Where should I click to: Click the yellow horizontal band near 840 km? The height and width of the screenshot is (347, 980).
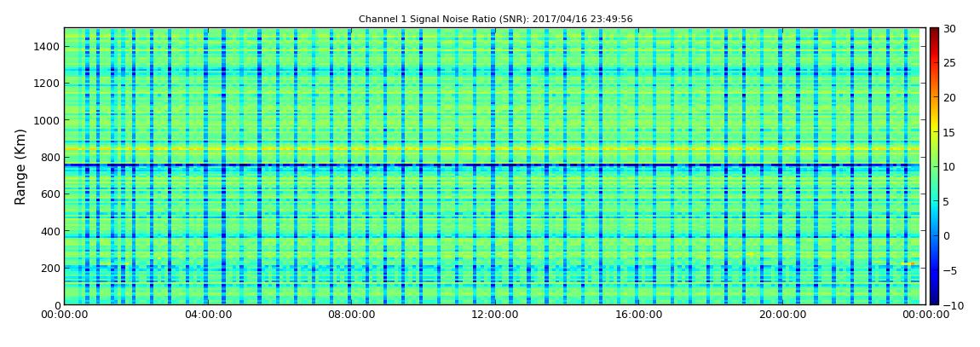492,149
